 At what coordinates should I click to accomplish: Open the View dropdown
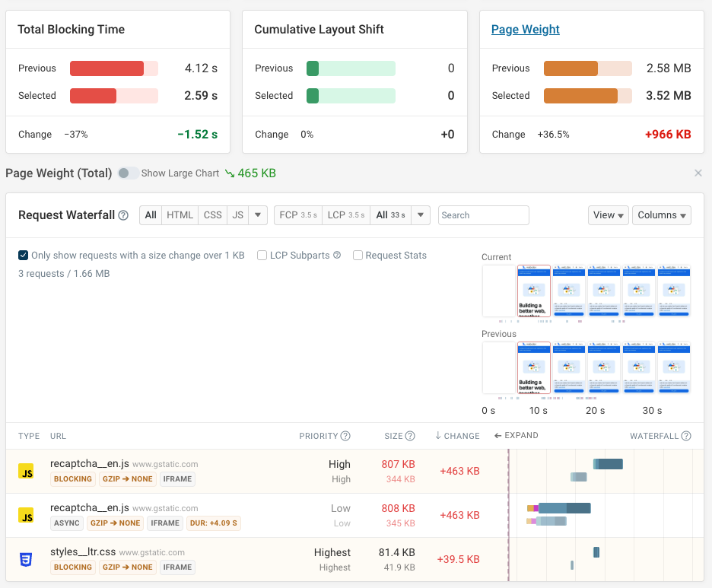pos(608,215)
